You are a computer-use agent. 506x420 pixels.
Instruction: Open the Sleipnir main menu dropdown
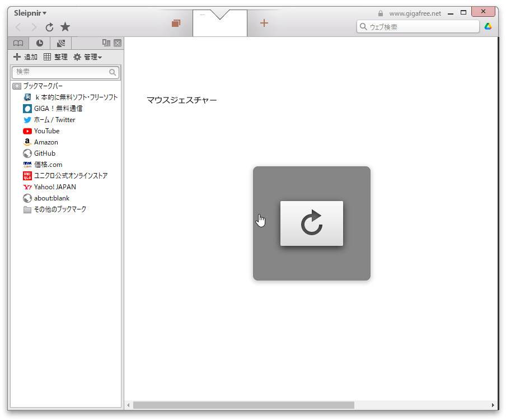[x=30, y=13]
